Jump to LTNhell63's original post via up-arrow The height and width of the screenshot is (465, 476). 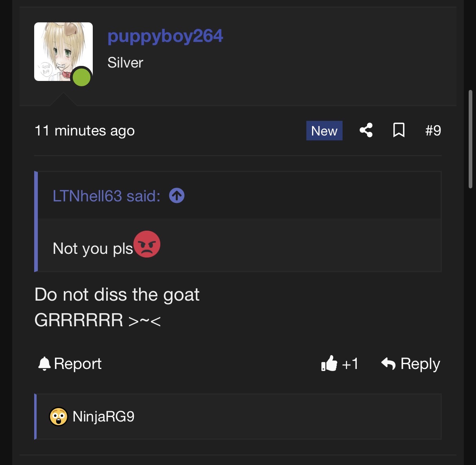[177, 196]
